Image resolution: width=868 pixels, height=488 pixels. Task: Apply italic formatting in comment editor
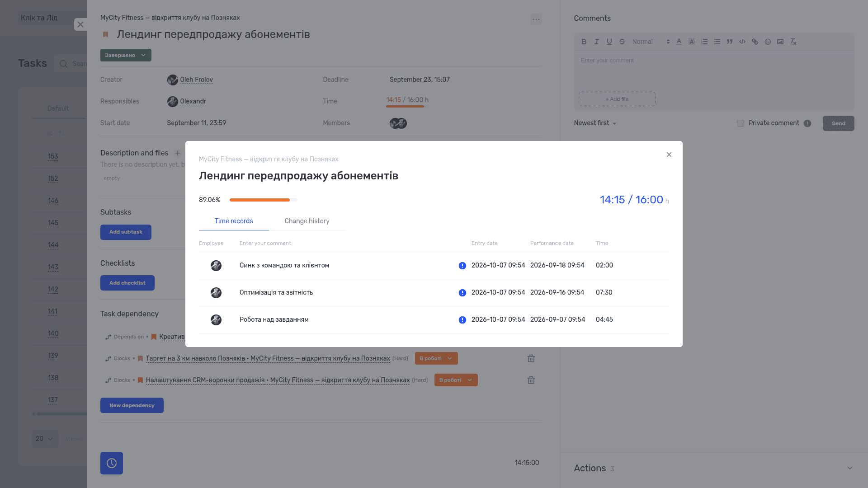click(596, 42)
